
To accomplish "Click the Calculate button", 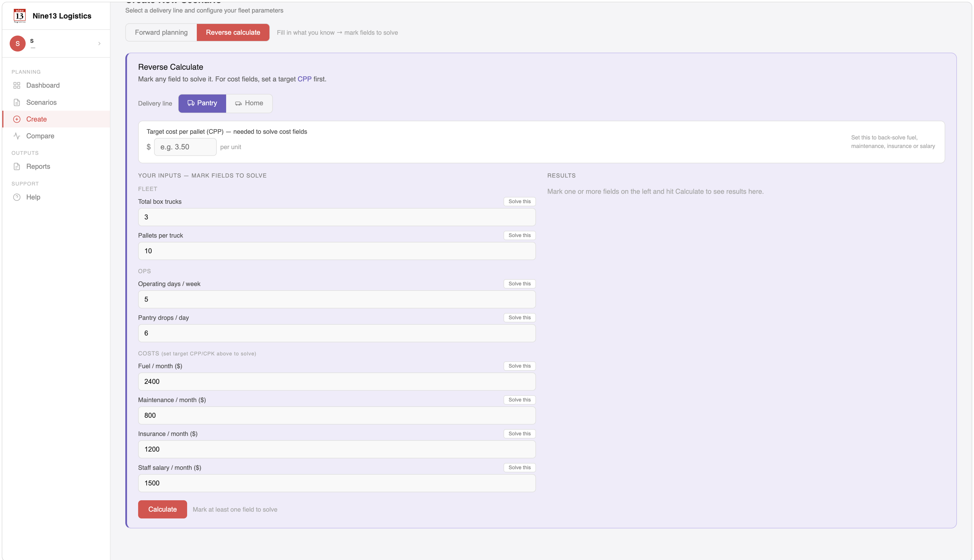I will (162, 509).
